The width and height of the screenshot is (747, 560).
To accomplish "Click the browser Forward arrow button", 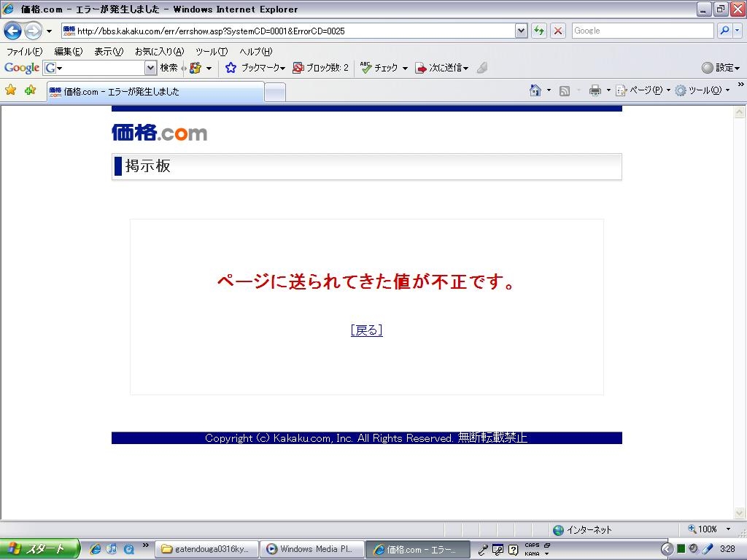I will tap(33, 31).
